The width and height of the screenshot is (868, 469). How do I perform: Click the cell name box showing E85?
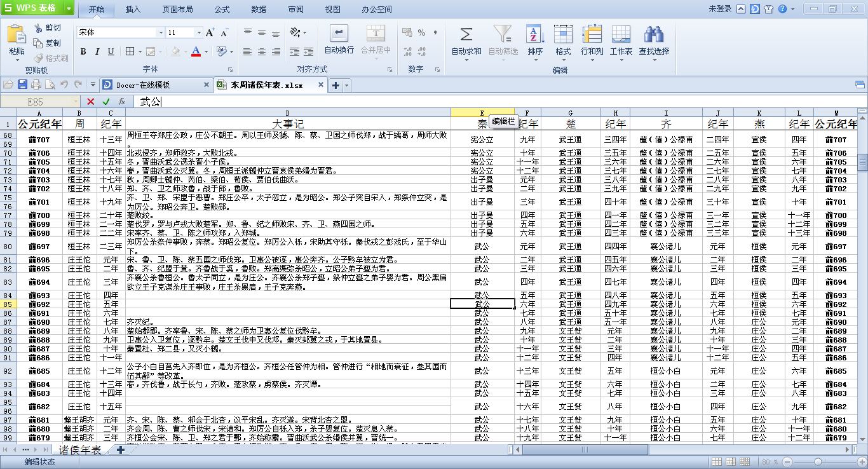[36, 102]
